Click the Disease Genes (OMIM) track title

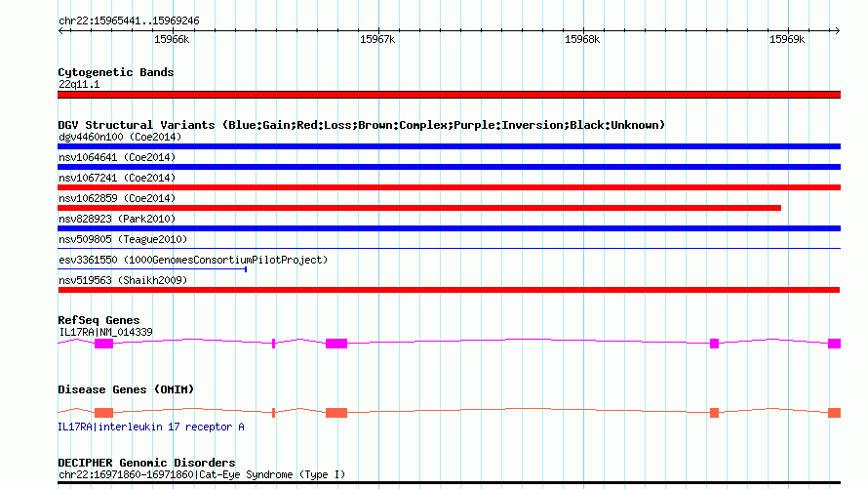pos(126,389)
